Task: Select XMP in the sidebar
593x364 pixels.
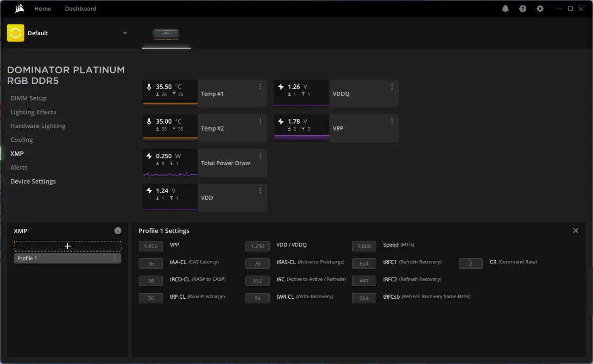Action: [x=17, y=154]
